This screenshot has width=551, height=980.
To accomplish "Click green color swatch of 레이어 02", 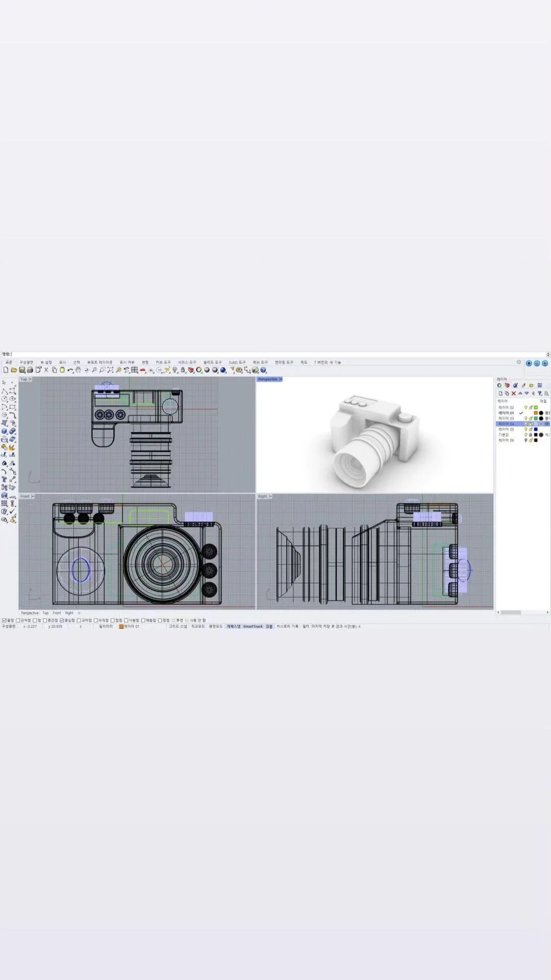I will tap(536, 407).
